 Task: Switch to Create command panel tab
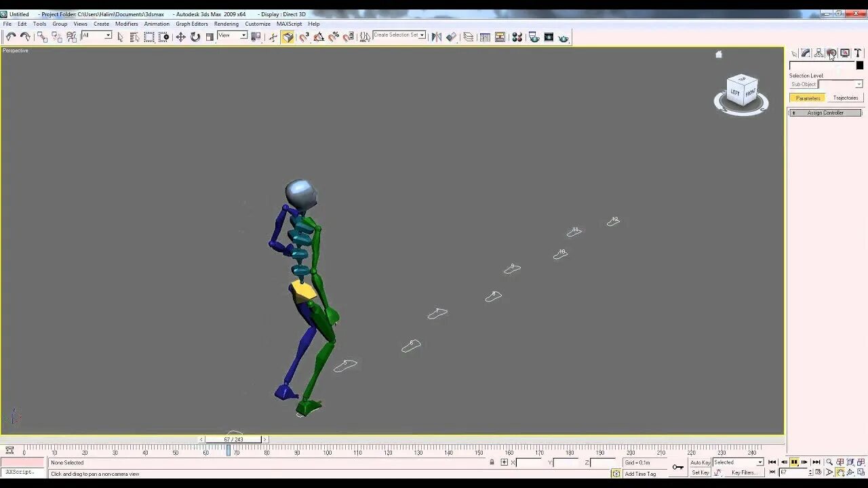click(794, 54)
